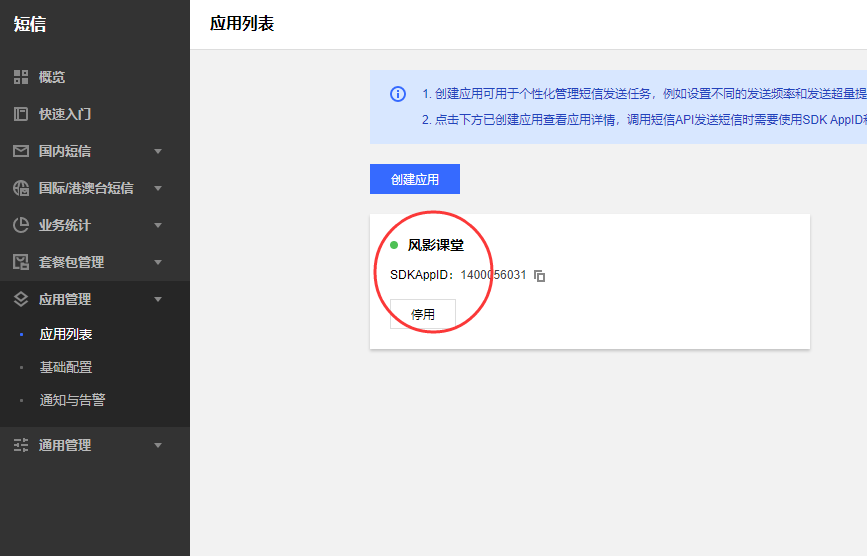Click the 通用管理 sliders icon
The width and height of the screenshot is (867, 556).
(x=21, y=445)
